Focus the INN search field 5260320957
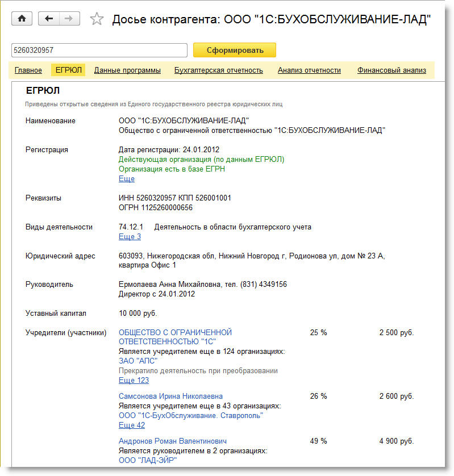This screenshot has height=476, width=454. [x=99, y=50]
